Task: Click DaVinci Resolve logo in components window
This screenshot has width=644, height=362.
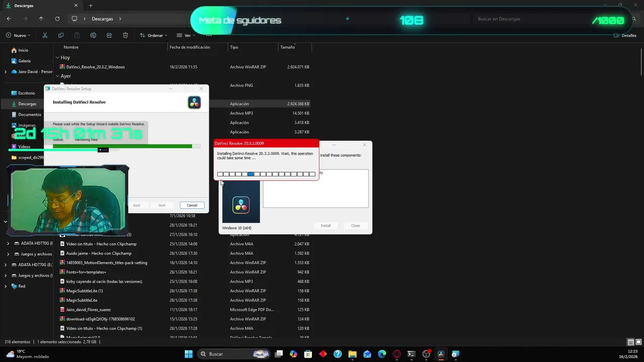Action: [x=241, y=205]
